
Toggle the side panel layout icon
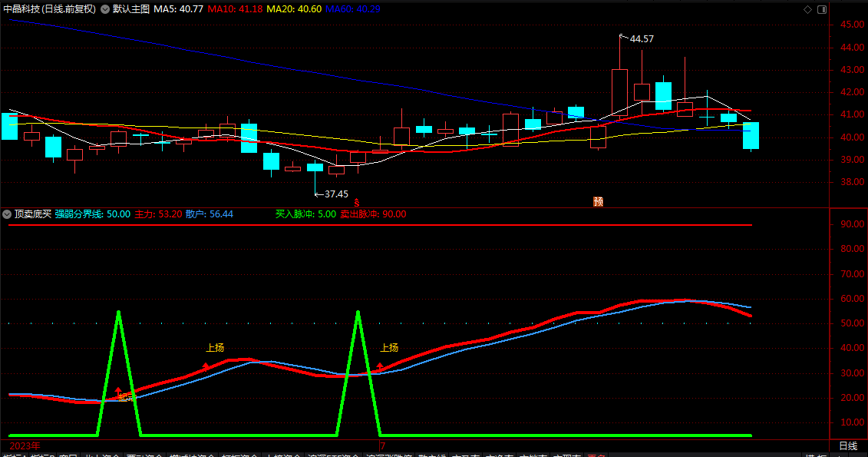tap(822, 9)
